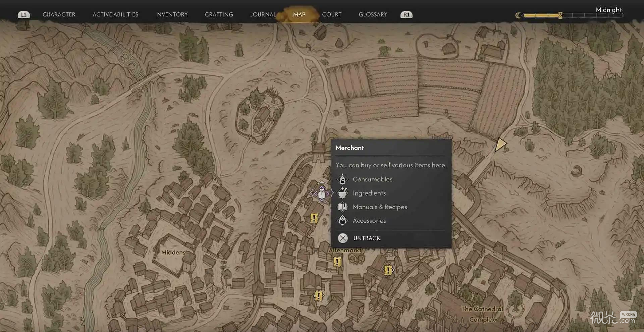Screen dimensions: 644x332
Task: Click the Ingredients mortar icon
Action: (342, 193)
